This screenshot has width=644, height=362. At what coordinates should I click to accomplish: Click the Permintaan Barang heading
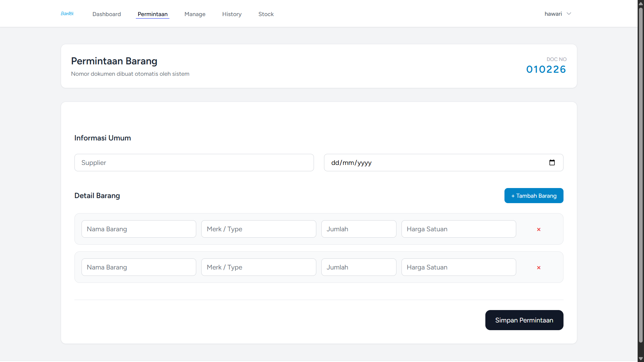(114, 61)
